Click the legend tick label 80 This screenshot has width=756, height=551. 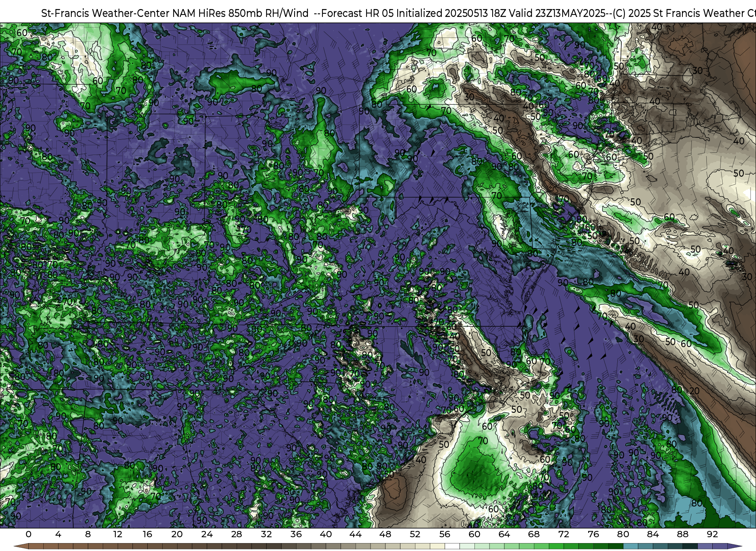point(623,534)
